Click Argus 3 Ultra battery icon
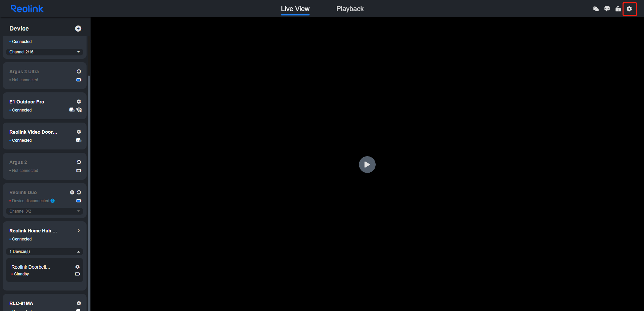This screenshot has height=311, width=644. point(79,80)
